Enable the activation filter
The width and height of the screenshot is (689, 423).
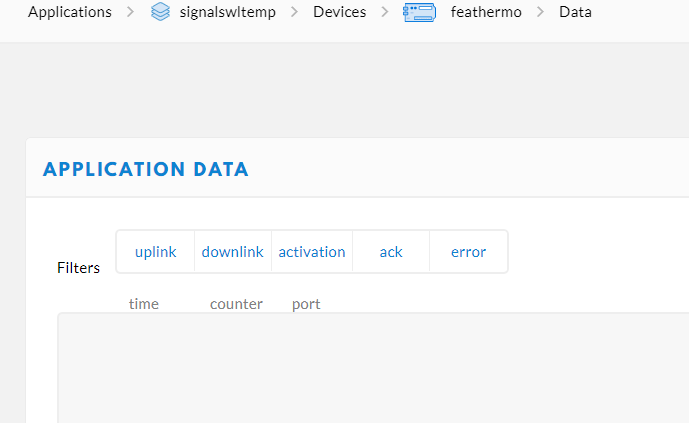click(312, 252)
